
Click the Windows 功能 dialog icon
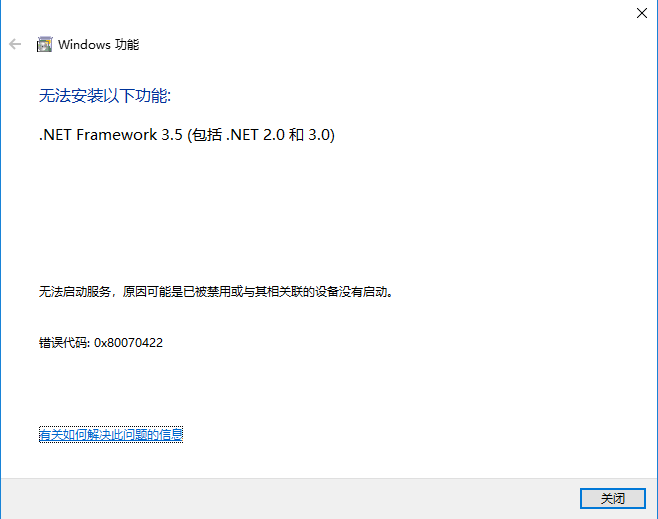point(44,44)
